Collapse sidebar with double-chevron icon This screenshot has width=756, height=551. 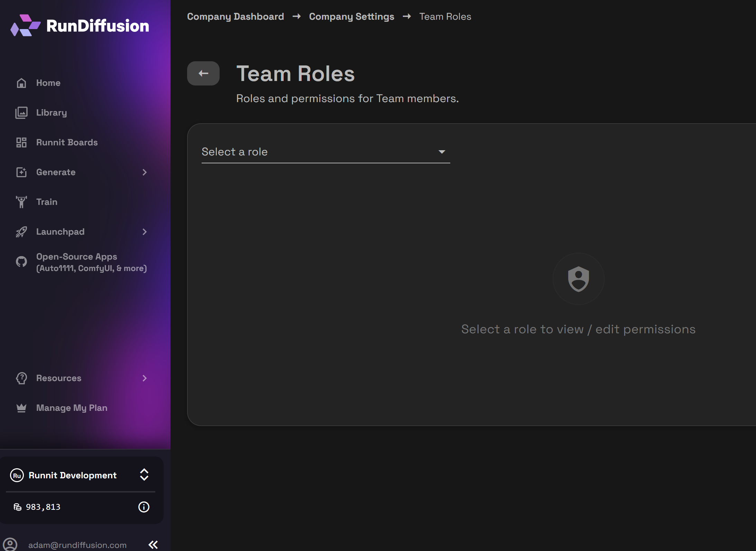[x=153, y=544]
